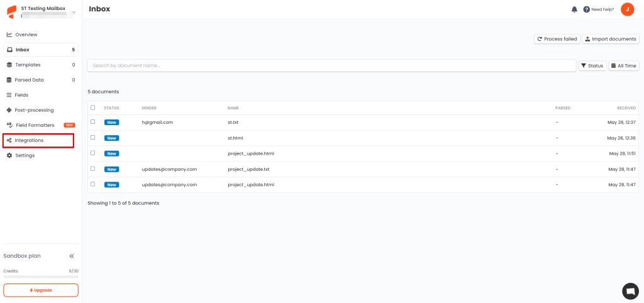Expand the ST Testing Mailbox switcher
This screenshot has width=644, height=303.
point(73,12)
